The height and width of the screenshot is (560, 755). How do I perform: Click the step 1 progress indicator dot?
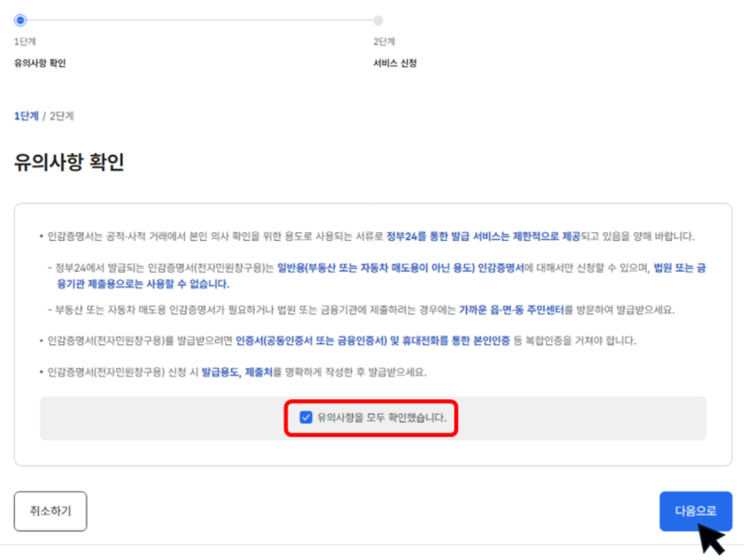(22, 19)
